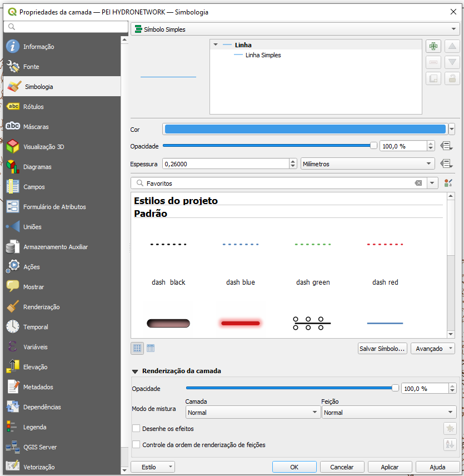Open the Rótulos tab in sidebar
The height and width of the screenshot is (476, 464).
[33, 107]
